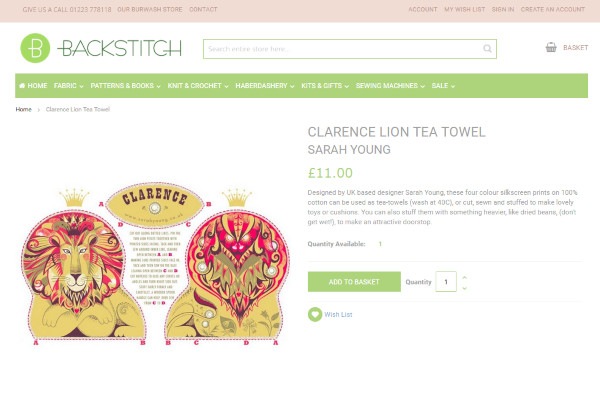600x400 pixels.
Task: Expand the Patterns & Books dropdown
Action: pos(126,86)
